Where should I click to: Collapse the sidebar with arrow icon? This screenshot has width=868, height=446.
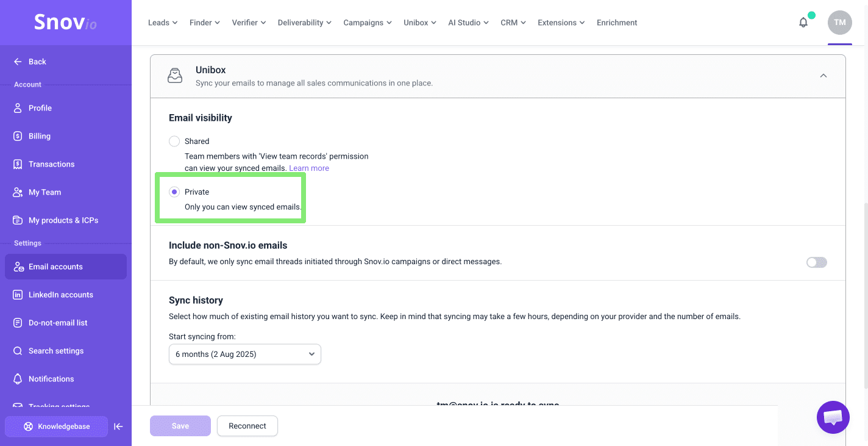(x=119, y=426)
